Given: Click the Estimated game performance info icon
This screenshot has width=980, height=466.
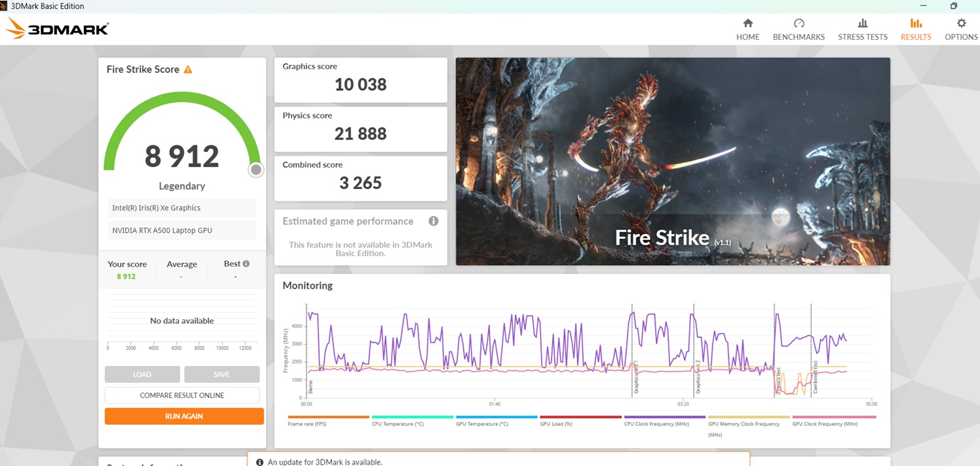Looking at the screenshot, I should click(433, 221).
